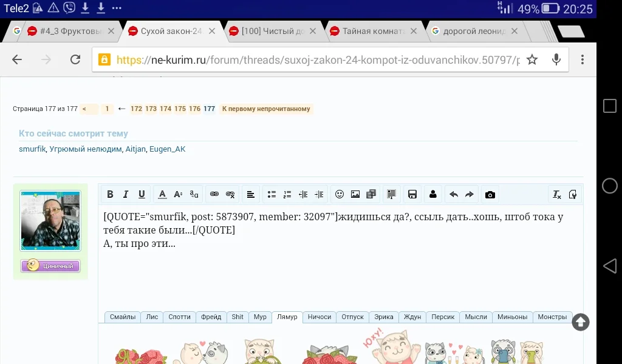The width and height of the screenshot is (622, 364).
Task: Toggle underline formatting
Action: coord(142,194)
